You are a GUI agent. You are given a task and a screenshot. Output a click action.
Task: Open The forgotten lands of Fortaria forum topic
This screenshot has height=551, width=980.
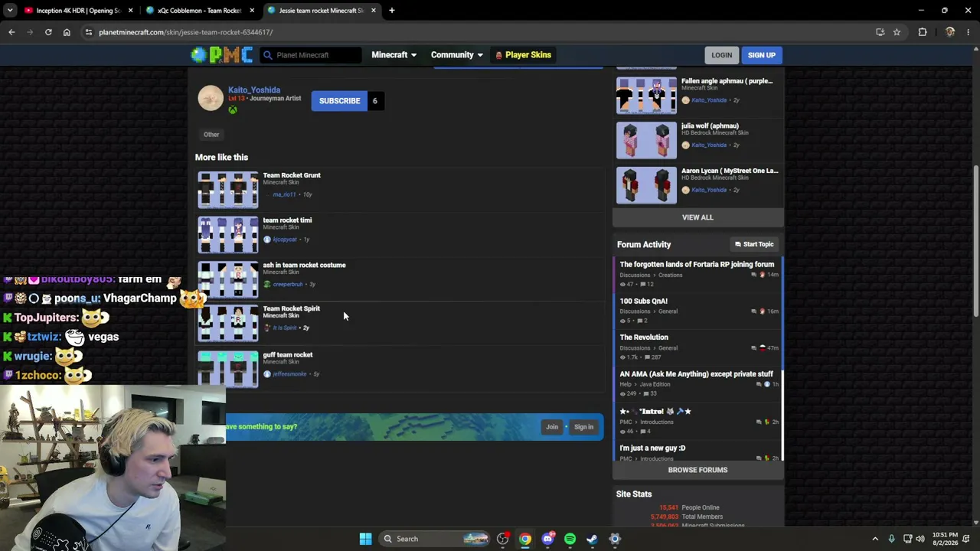coord(697,265)
